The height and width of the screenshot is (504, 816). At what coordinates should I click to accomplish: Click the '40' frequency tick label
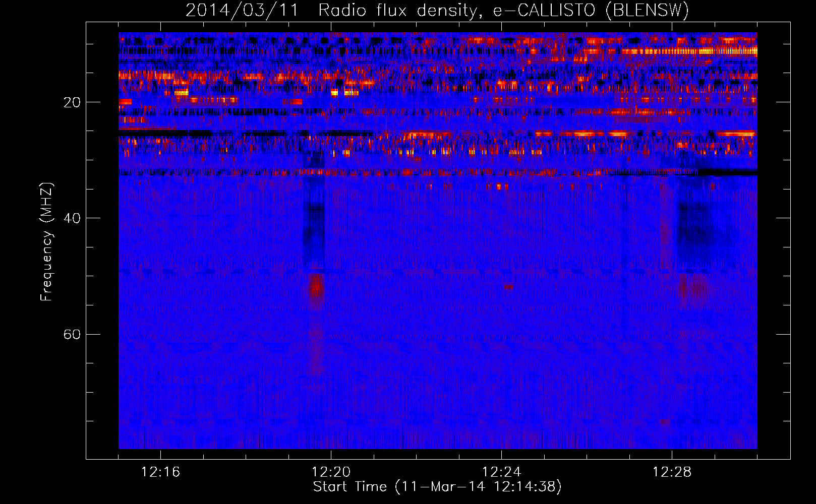pos(72,218)
